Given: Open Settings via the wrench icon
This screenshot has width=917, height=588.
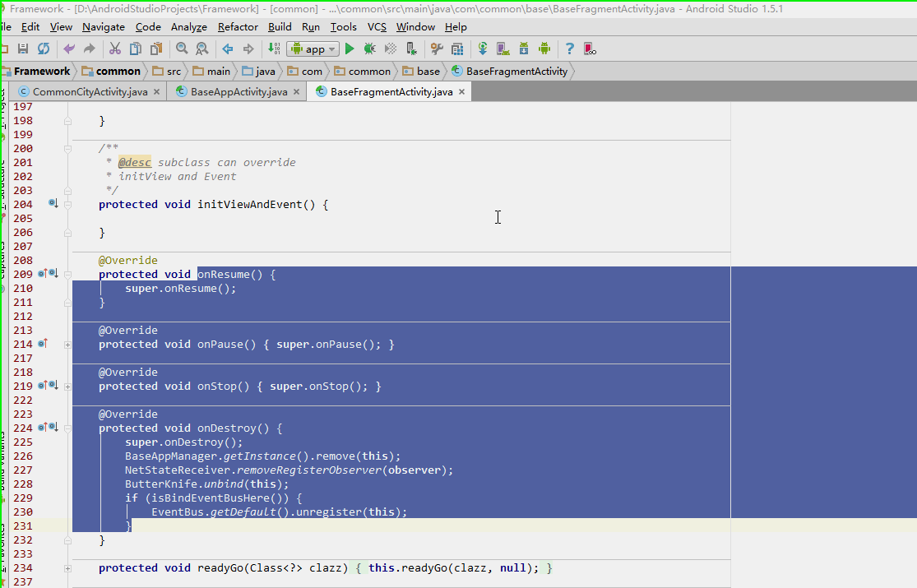Looking at the screenshot, I should [437, 49].
